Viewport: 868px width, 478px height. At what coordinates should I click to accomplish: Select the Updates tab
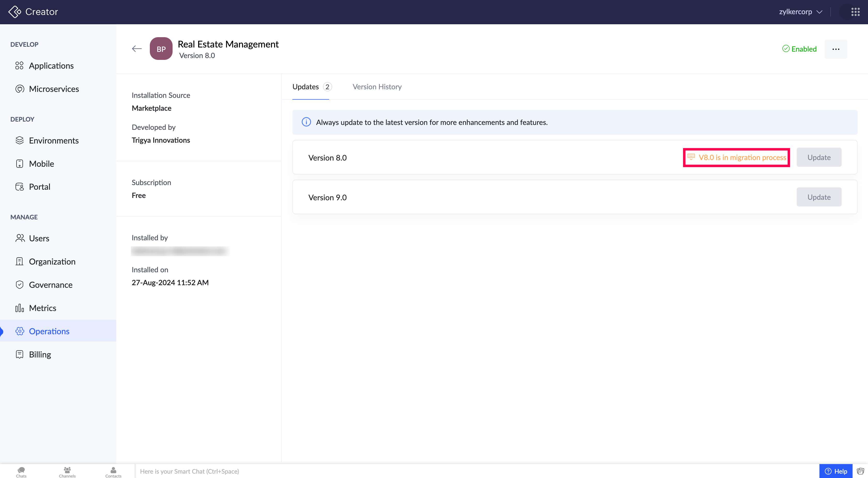(x=306, y=87)
